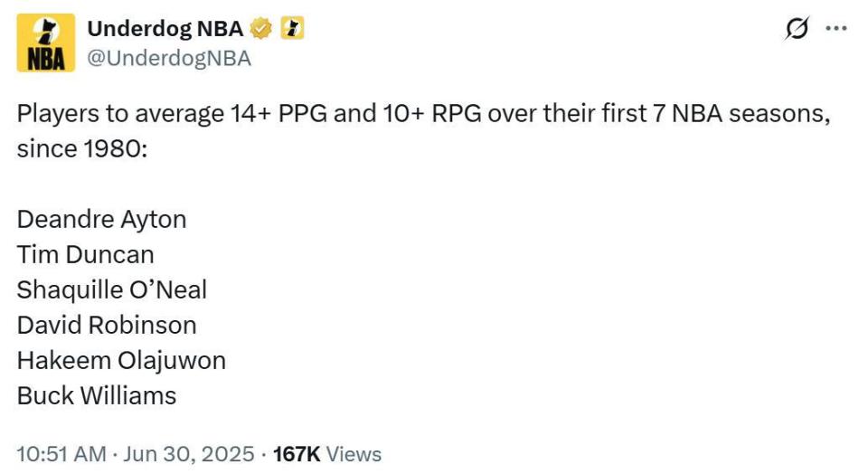The image size is (868, 474).
Task: Click the David Robinson name
Action: 107,325
